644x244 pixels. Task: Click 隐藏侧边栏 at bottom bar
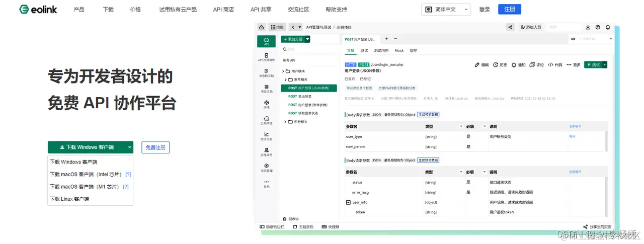(x=272, y=227)
